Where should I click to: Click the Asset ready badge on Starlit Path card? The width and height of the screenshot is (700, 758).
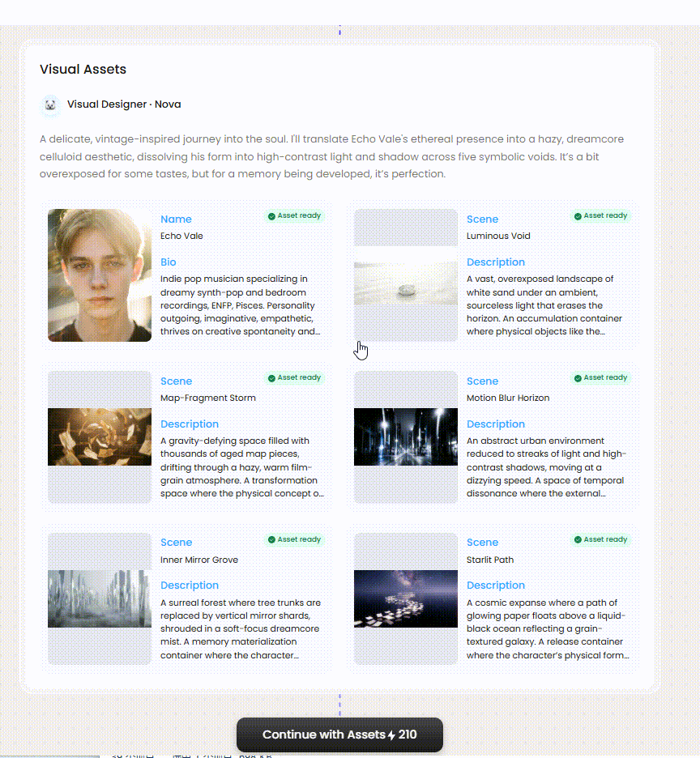pyautogui.click(x=601, y=539)
